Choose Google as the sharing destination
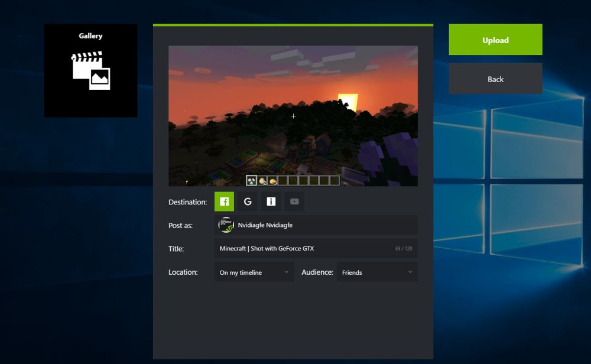 pyautogui.click(x=248, y=201)
